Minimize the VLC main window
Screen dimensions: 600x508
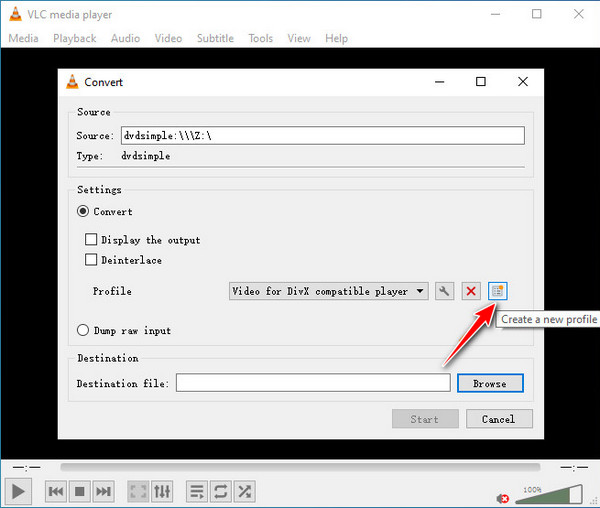(496, 14)
